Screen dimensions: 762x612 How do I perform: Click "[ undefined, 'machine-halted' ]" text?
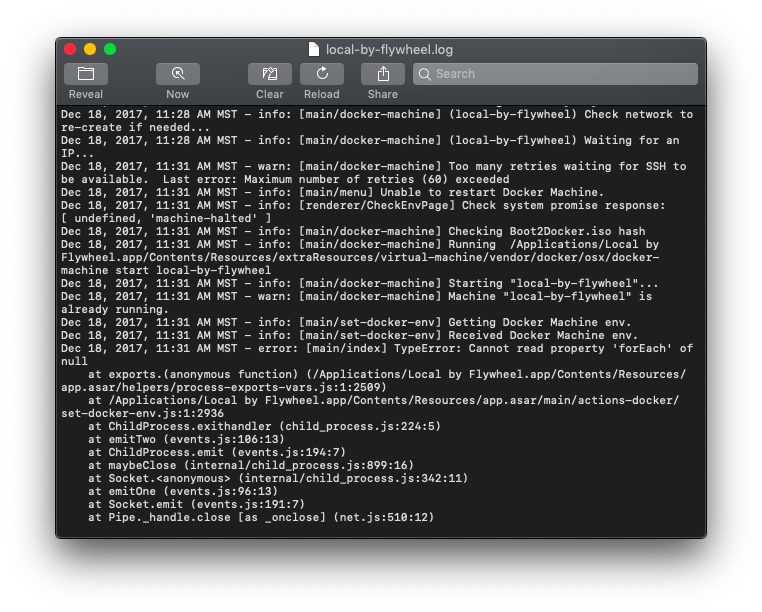[166, 218]
